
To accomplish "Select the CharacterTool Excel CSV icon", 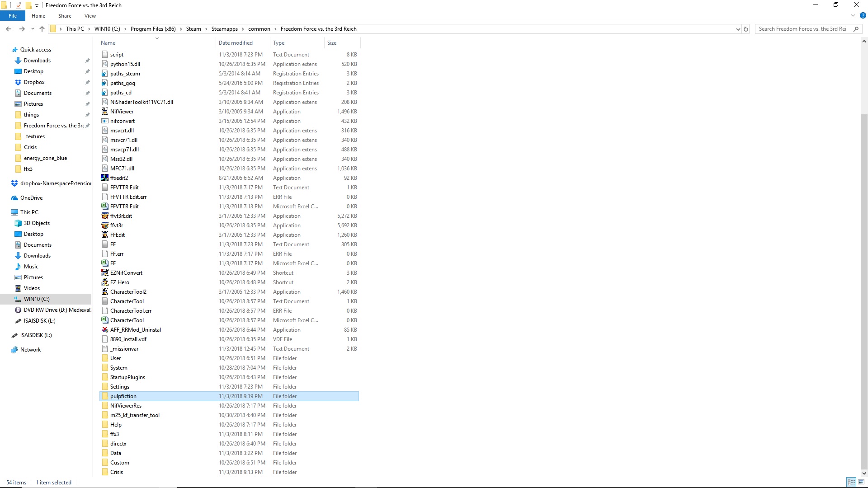I will [105, 320].
